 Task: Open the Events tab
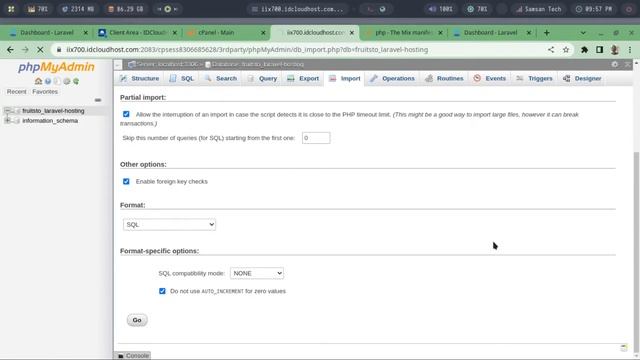[x=489, y=78]
